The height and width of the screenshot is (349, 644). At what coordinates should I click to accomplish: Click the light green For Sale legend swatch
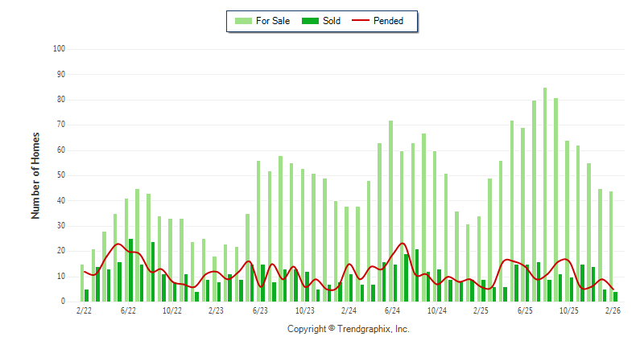pos(244,21)
